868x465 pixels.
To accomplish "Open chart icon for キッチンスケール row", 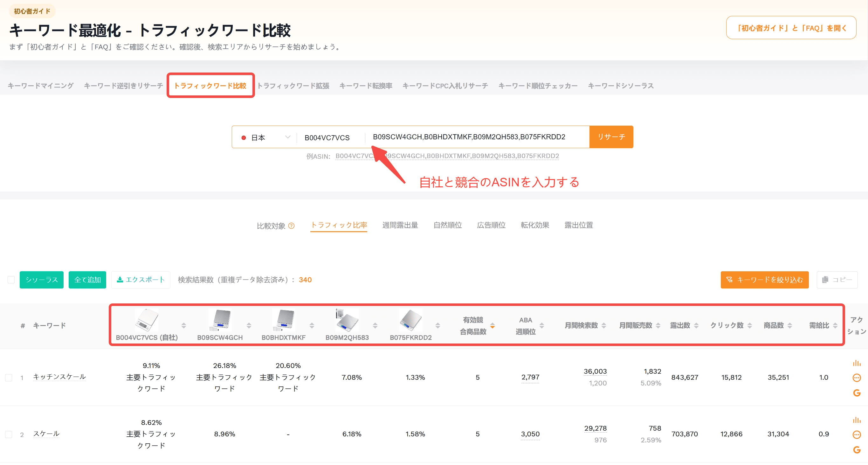I will click(x=856, y=363).
